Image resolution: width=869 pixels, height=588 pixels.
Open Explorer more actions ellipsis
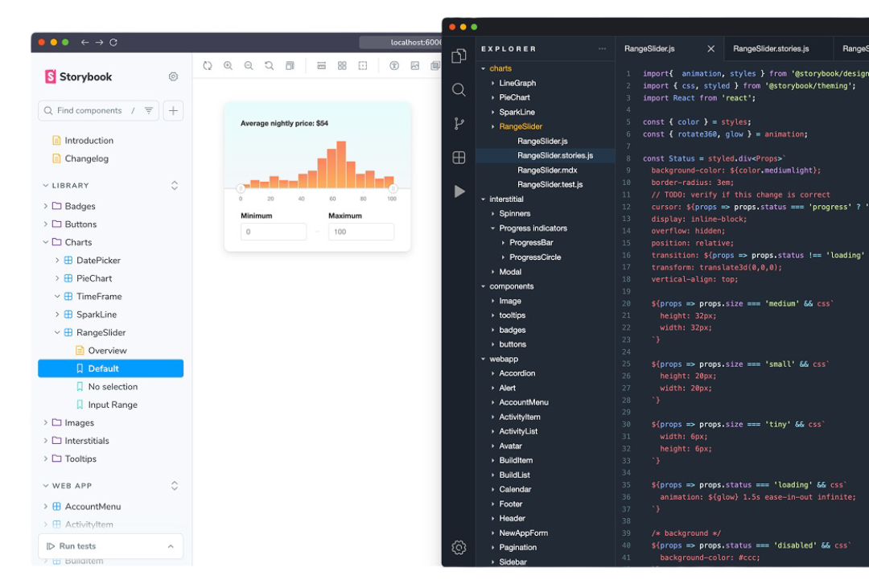(602, 49)
